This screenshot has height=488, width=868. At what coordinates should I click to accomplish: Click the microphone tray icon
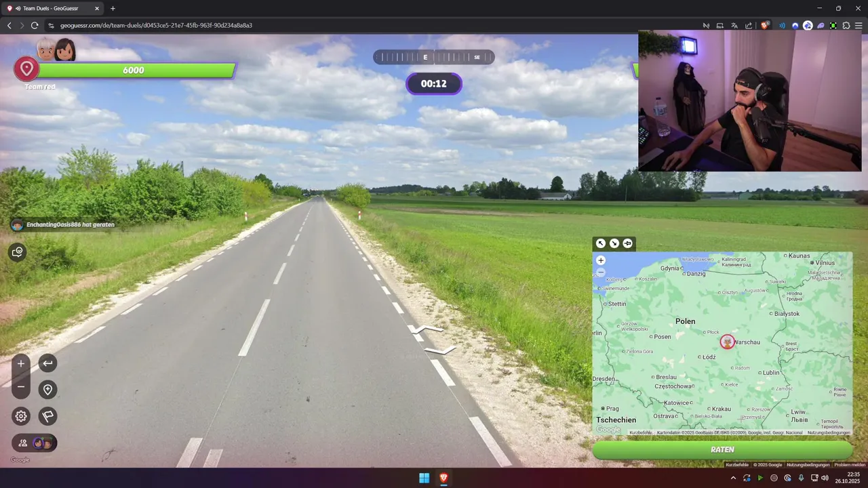click(x=801, y=478)
